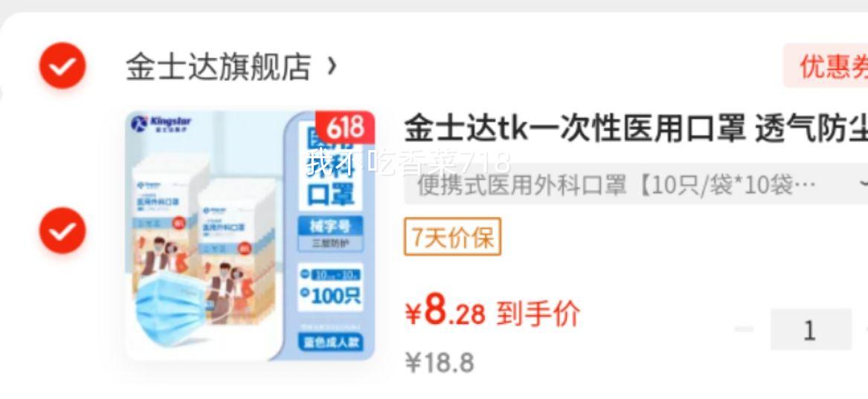The height and width of the screenshot is (399, 868).
Task: Tap the 械字号 badge on product image
Action: (330, 226)
